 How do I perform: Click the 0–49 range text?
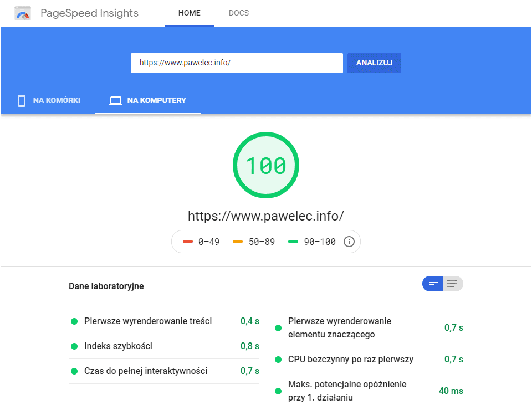coord(209,242)
